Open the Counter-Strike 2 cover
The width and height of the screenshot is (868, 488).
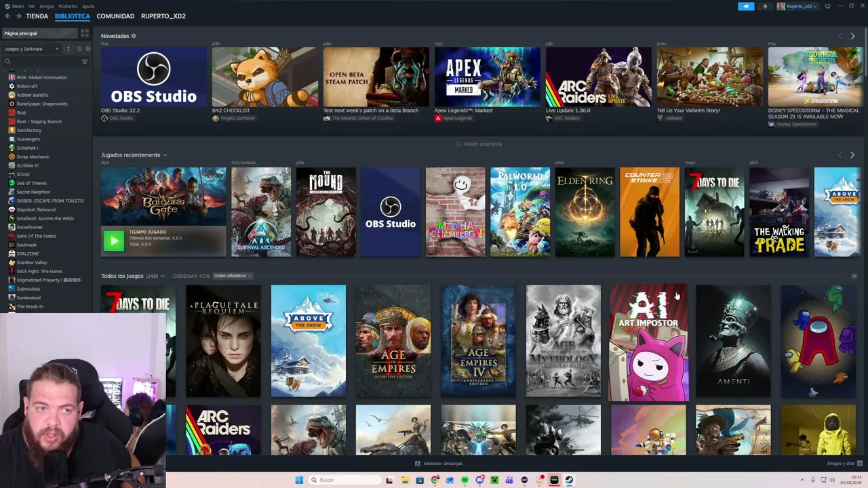point(650,212)
